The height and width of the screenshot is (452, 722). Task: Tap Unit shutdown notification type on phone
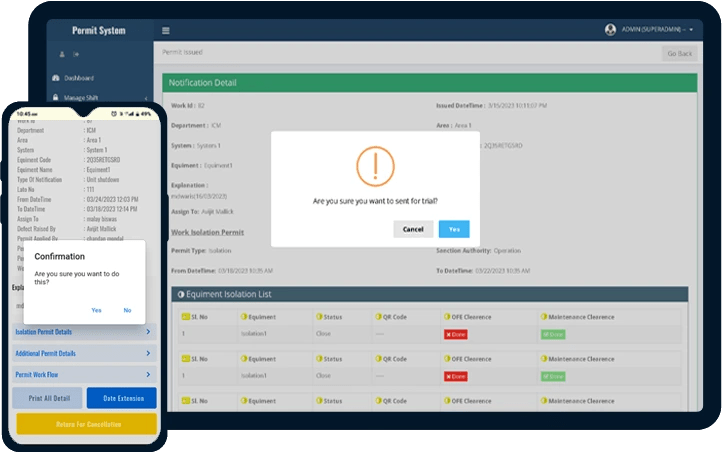point(103,180)
